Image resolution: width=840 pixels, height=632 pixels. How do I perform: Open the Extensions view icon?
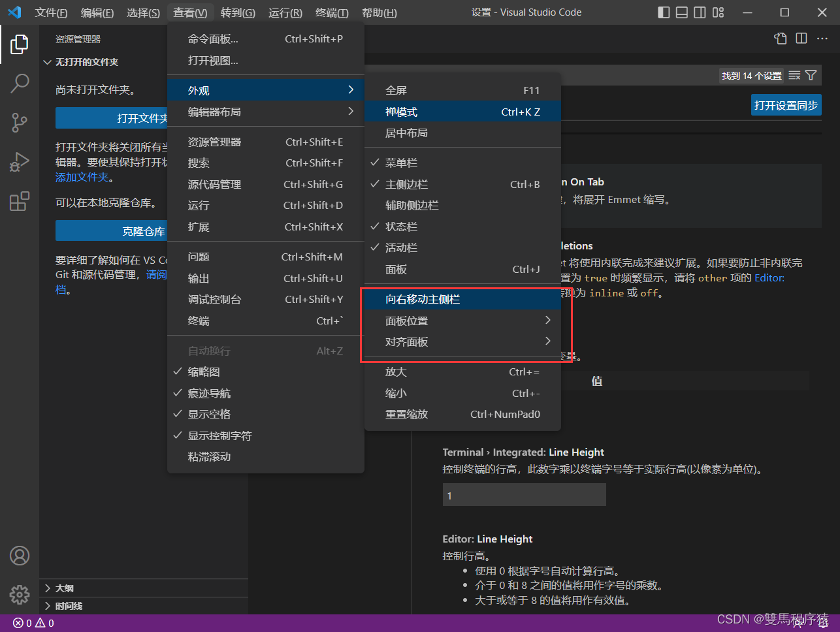(20, 201)
